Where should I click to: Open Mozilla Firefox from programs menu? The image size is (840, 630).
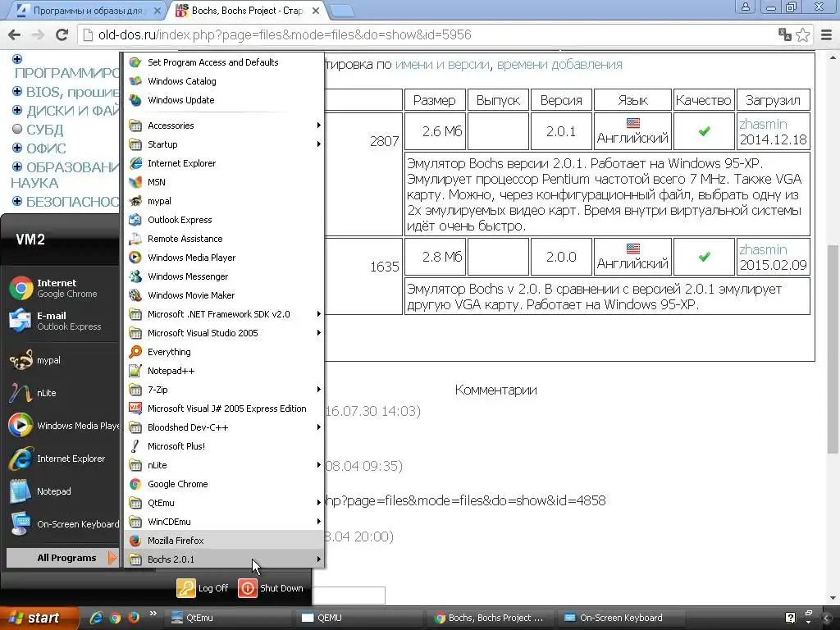click(224, 541)
